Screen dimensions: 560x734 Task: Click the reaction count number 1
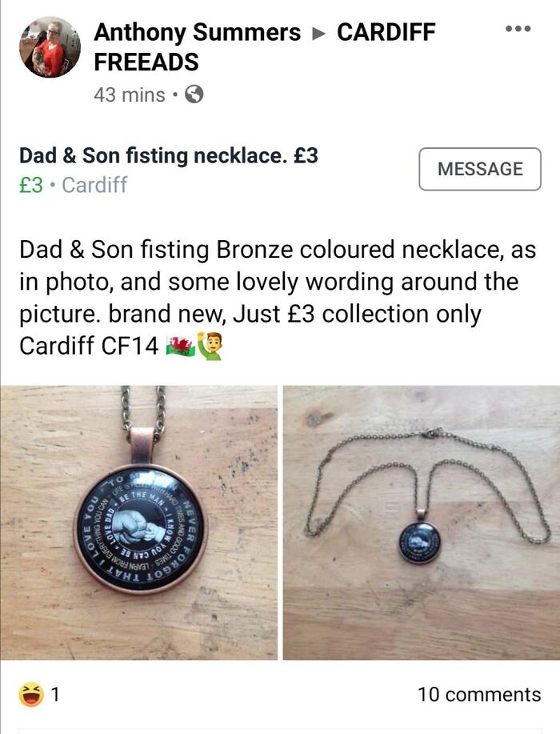[x=55, y=695]
